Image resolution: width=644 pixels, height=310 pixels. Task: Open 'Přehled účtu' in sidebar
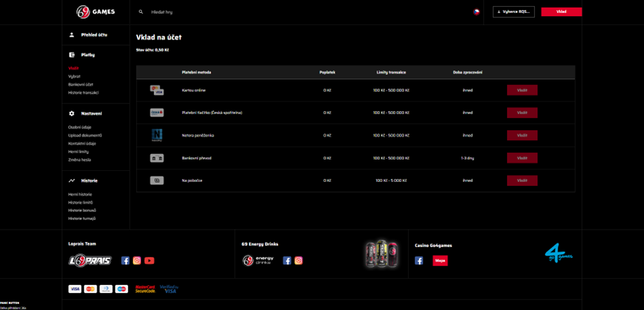94,35
